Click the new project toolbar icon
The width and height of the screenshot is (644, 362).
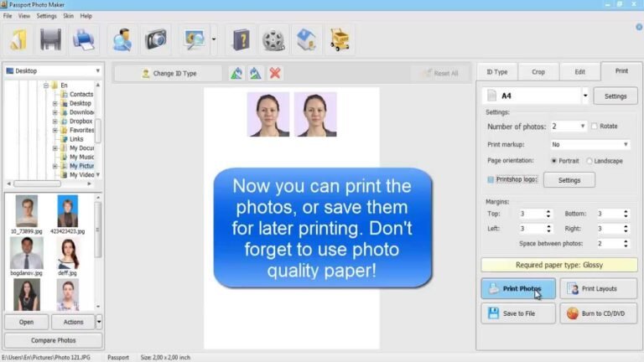(18, 40)
